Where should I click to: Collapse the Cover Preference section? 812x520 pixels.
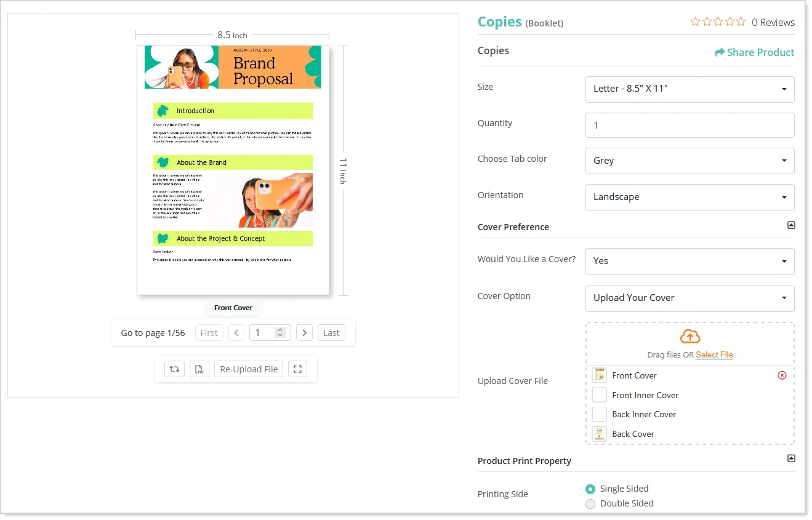791,225
